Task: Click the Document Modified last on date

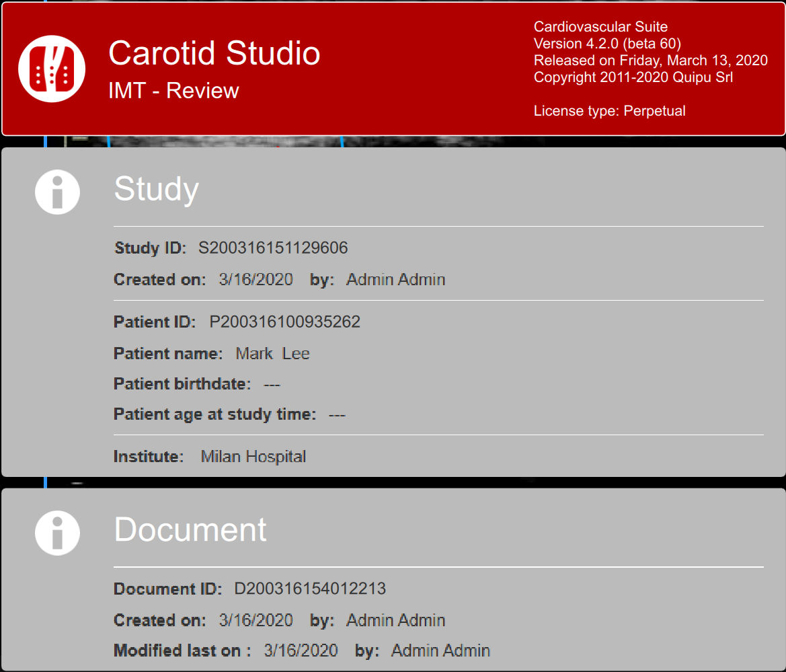Action: 301,651
